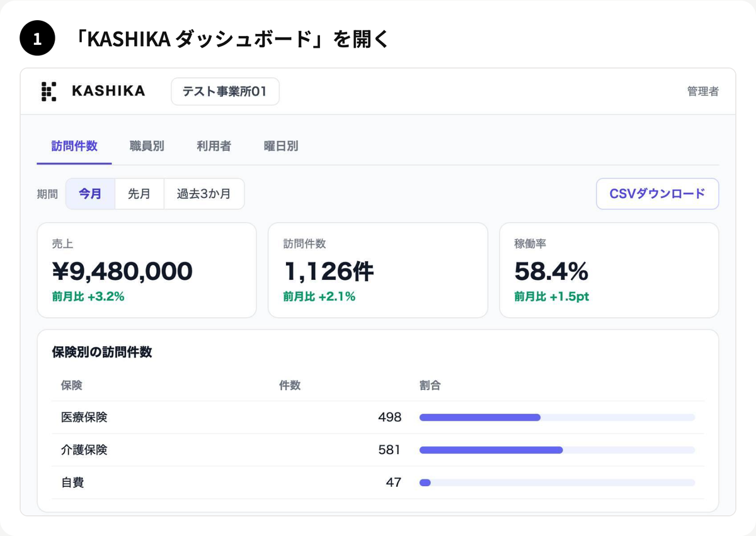Screen dimensions: 756x536
Task: Open the 利用者 tab
Action: (x=214, y=146)
